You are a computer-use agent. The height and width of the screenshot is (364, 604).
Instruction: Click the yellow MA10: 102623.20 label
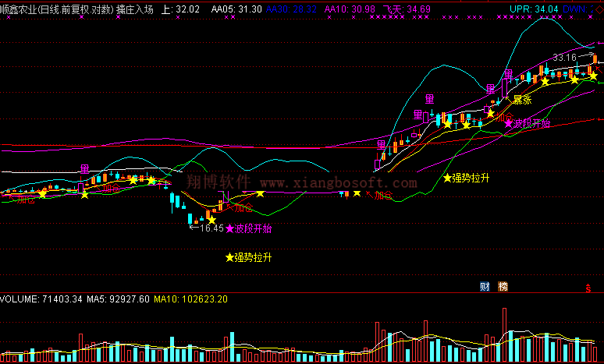click(x=190, y=299)
